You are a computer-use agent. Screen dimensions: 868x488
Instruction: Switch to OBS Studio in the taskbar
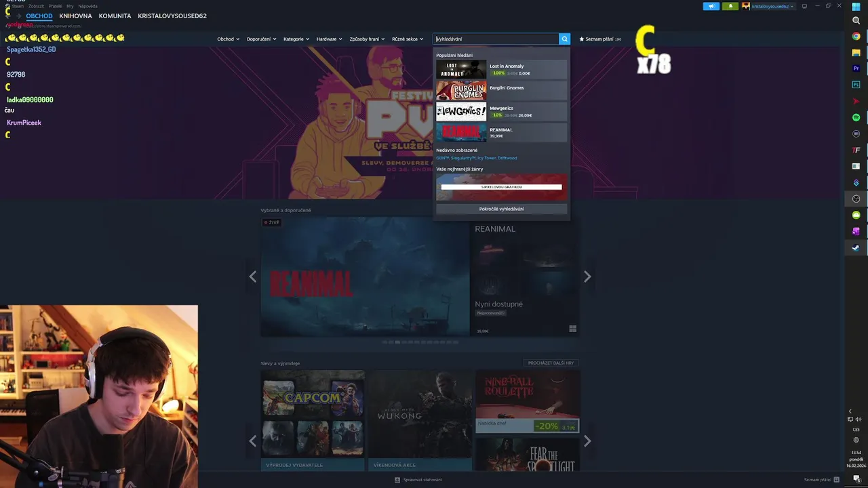tap(856, 199)
